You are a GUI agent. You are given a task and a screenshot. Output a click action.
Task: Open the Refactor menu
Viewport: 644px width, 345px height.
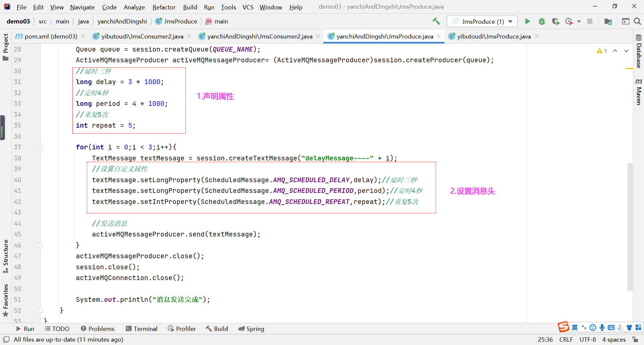[x=164, y=7]
